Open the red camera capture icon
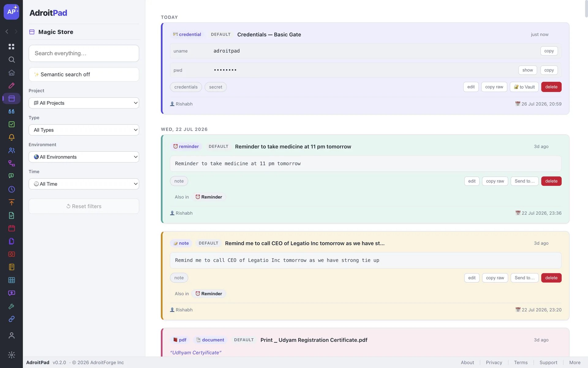 coord(11,254)
